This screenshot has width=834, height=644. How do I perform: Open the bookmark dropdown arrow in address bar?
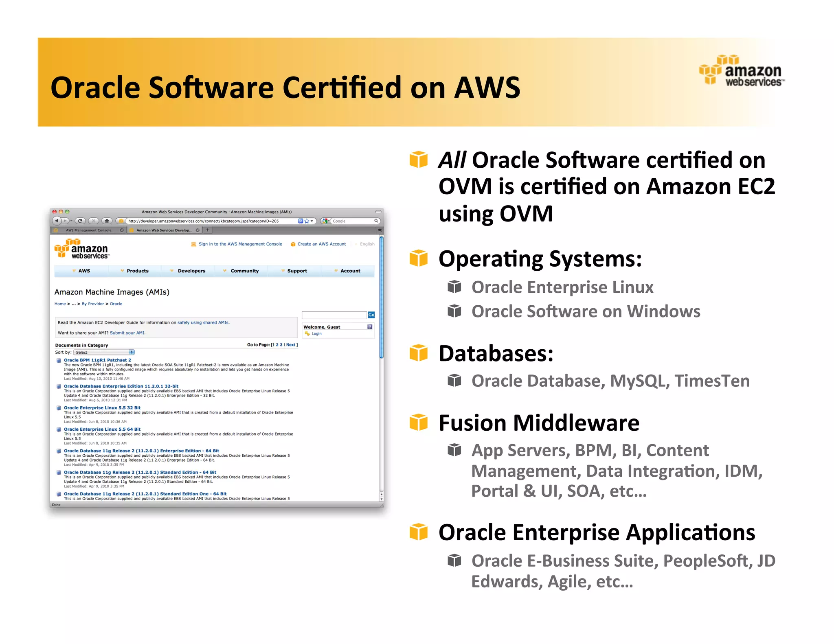point(312,221)
